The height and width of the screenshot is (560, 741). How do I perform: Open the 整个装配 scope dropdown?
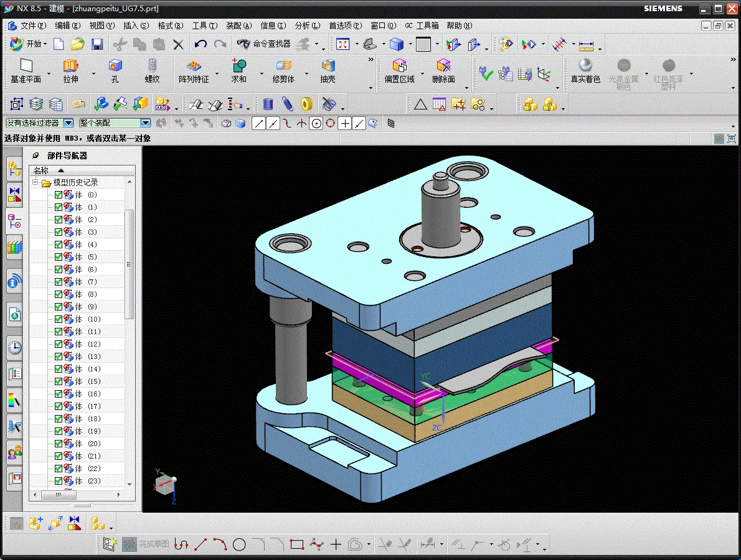(x=145, y=123)
